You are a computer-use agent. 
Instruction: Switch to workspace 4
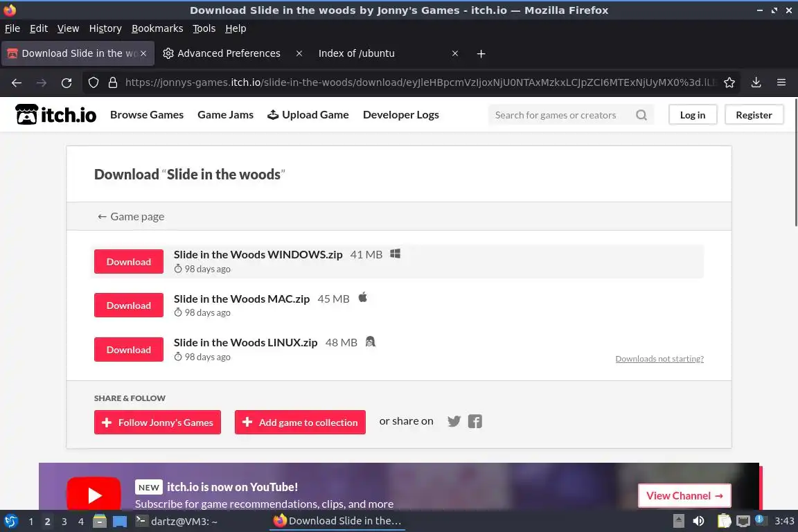81,522
